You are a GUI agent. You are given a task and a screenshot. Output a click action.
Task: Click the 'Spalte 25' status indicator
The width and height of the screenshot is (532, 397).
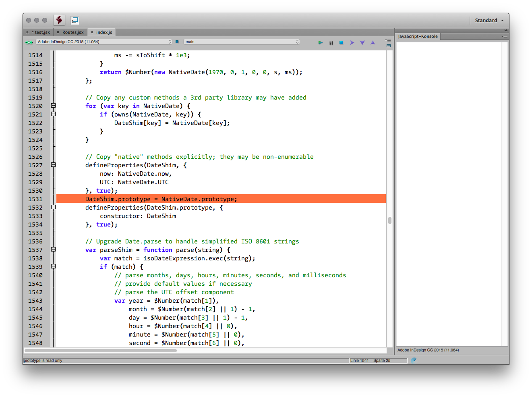coord(382,361)
